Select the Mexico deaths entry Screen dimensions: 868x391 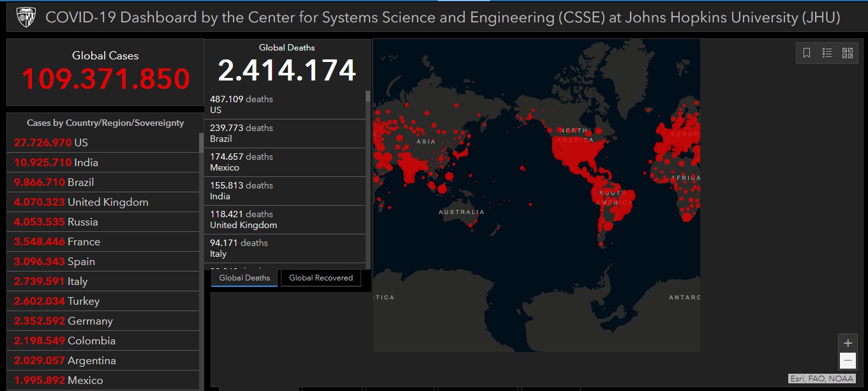point(287,162)
